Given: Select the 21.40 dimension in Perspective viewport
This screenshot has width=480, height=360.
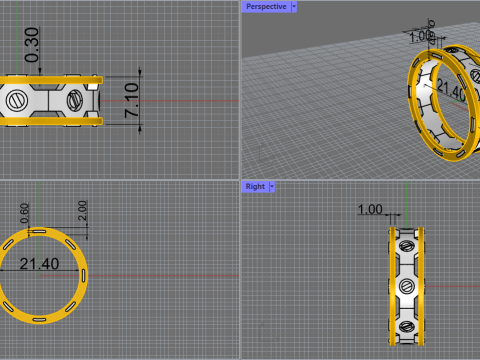Looking at the screenshot, I should (x=451, y=89).
